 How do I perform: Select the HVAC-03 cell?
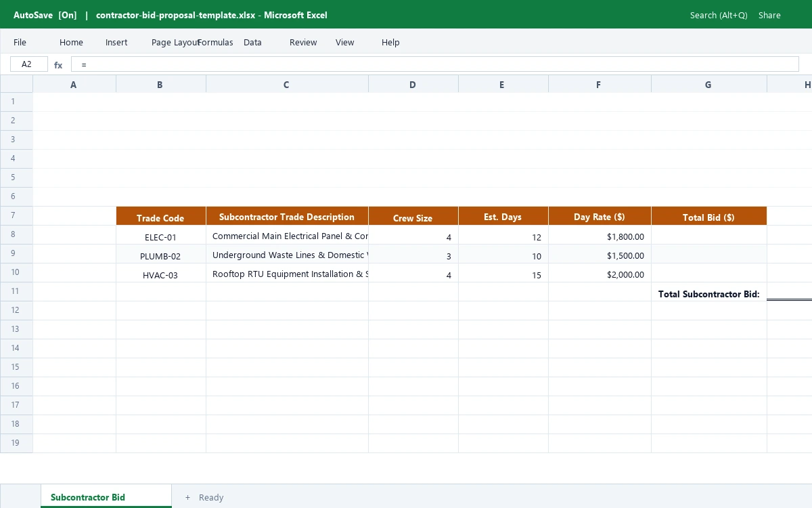(x=161, y=273)
